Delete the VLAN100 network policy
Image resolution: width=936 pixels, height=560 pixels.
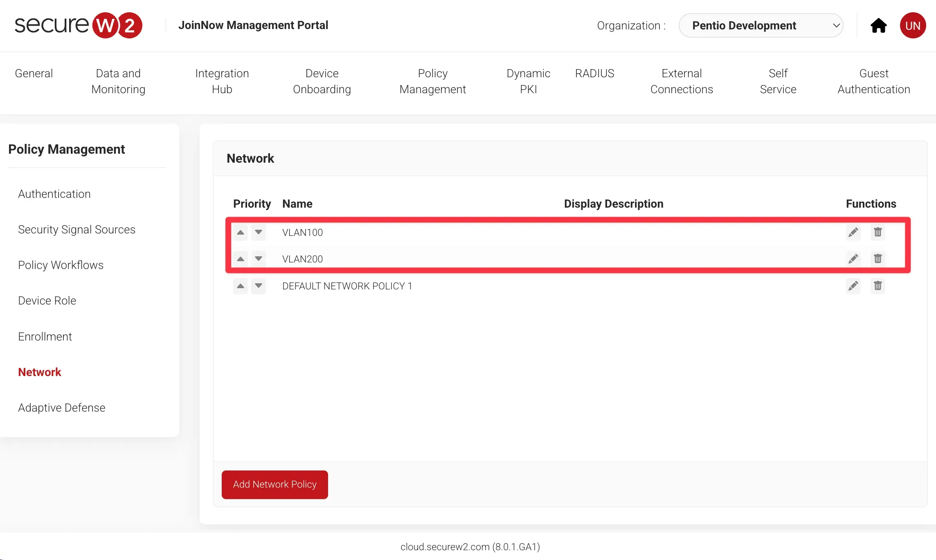(877, 232)
